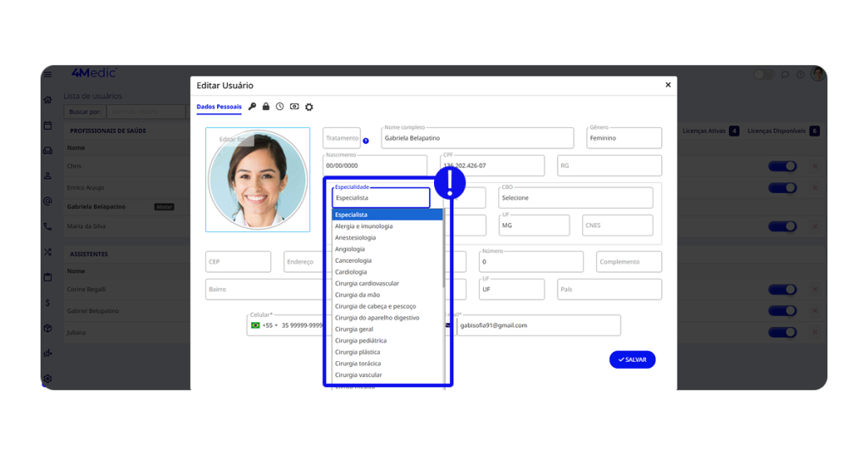Open the CBO Selecione dropdown
The height and width of the screenshot is (456, 868).
pyautogui.click(x=576, y=198)
